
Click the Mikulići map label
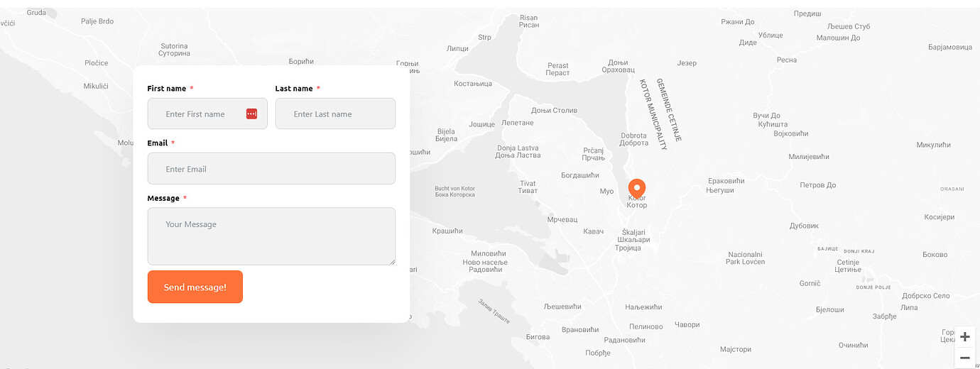pos(96,86)
